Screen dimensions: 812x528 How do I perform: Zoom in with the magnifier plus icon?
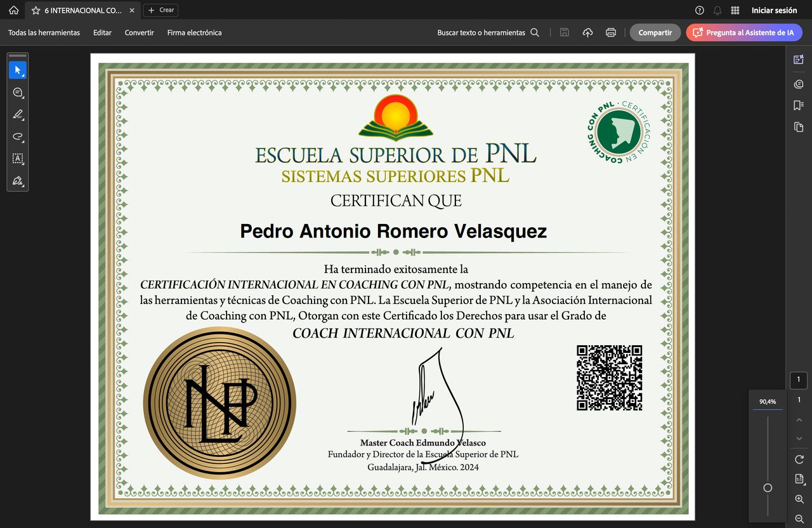[799, 499]
